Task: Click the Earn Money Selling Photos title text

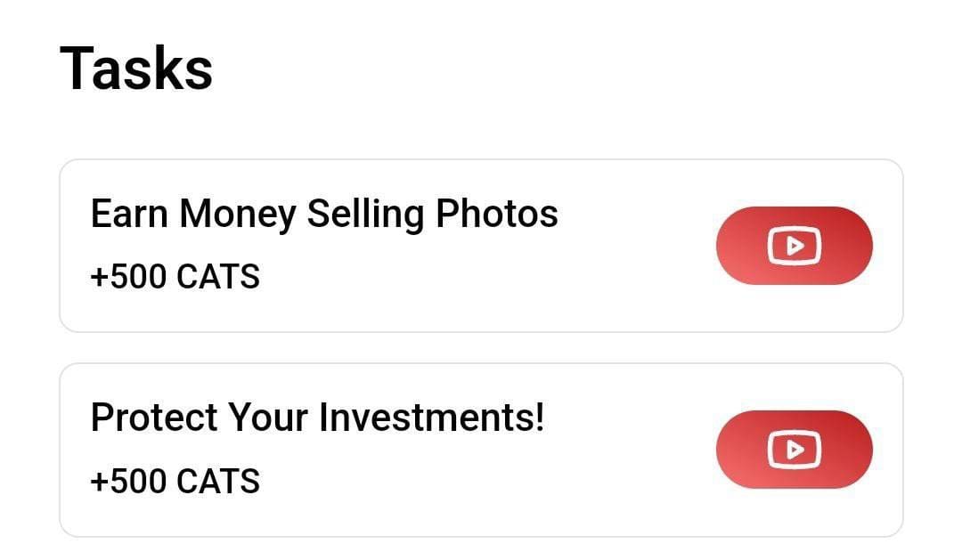Action: point(323,214)
